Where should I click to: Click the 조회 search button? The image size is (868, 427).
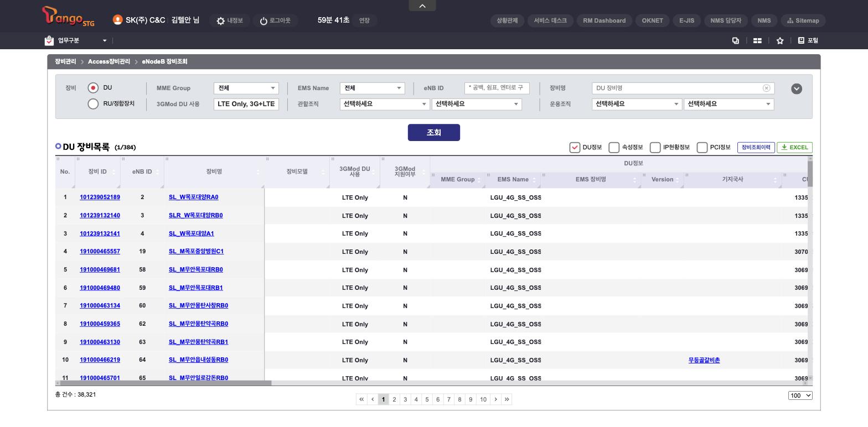434,133
